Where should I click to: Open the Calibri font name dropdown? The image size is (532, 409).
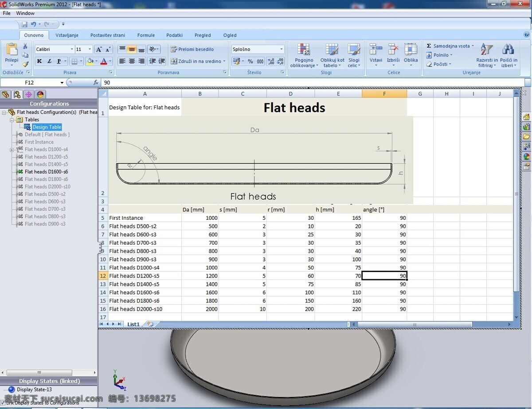[72, 49]
